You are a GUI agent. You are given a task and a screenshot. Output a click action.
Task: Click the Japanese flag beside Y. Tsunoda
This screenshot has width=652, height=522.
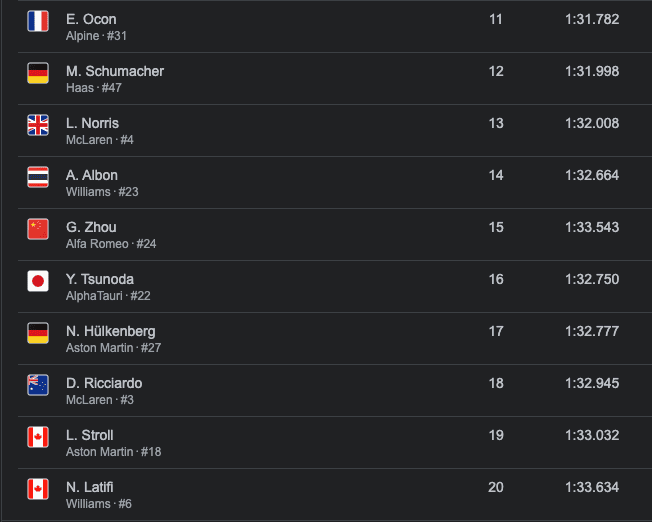pos(38,281)
